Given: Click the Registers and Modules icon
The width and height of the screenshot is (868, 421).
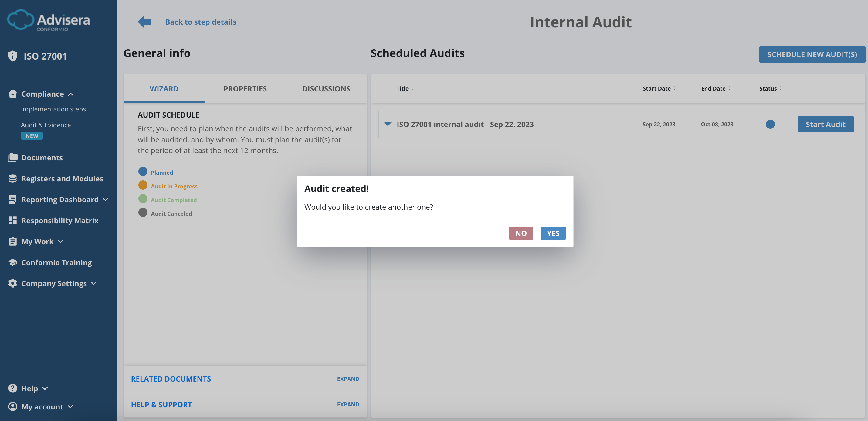Looking at the screenshot, I should coord(12,178).
